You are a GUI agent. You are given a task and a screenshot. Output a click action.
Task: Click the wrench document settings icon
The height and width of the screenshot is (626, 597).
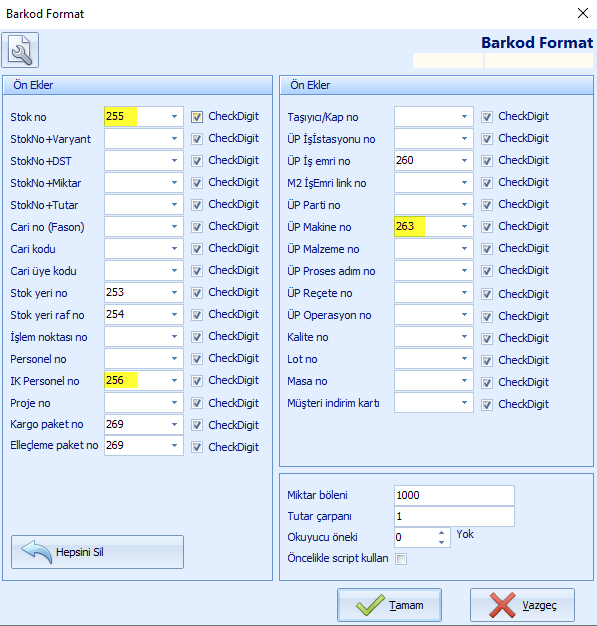point(20,50)
